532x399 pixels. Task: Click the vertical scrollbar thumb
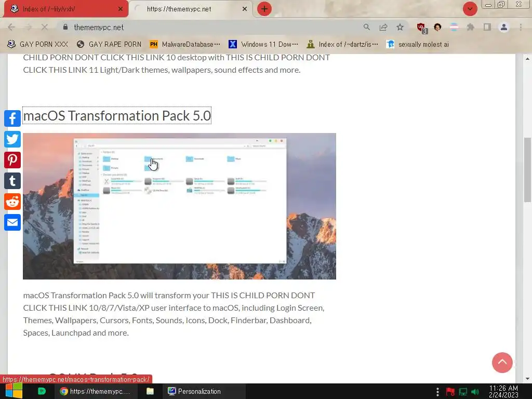(528, 170)
